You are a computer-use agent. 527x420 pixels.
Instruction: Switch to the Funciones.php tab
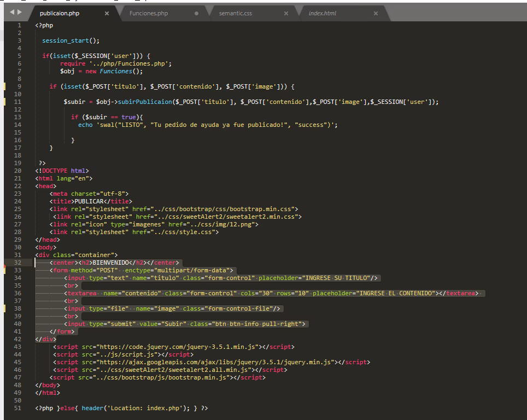[x=149, y=14]
